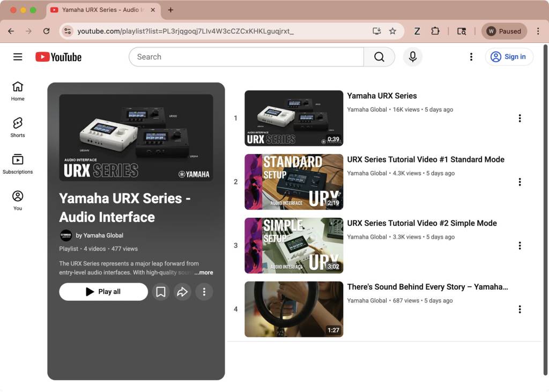549x392 pixels.
Task: Go to Subscriptions in the sidebar
Action: tap(18, 164)
